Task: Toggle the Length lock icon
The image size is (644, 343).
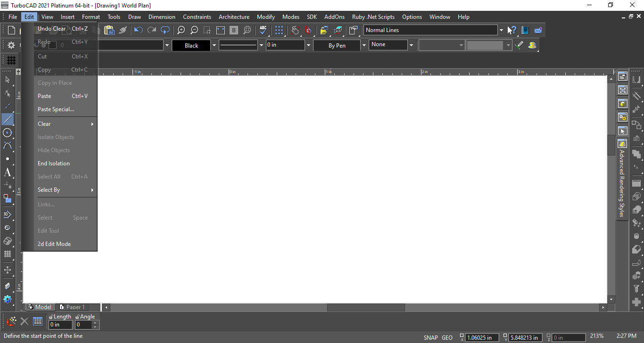Action: (51, 317)
